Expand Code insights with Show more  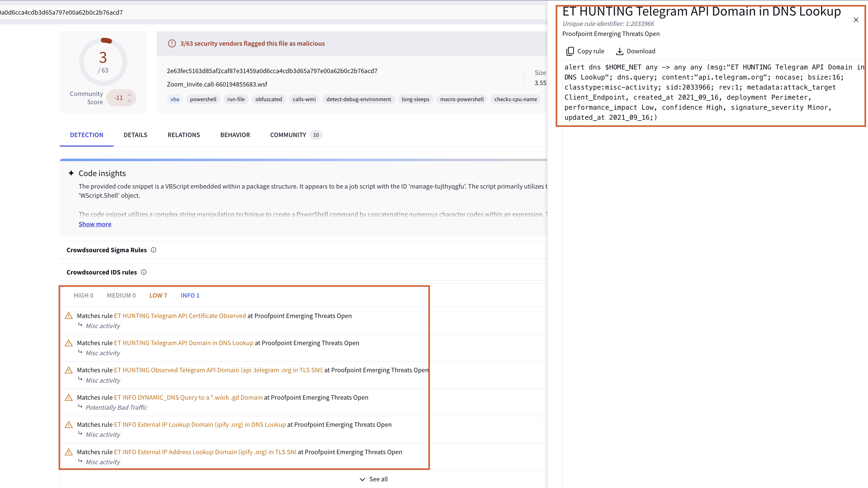[95, 224]
